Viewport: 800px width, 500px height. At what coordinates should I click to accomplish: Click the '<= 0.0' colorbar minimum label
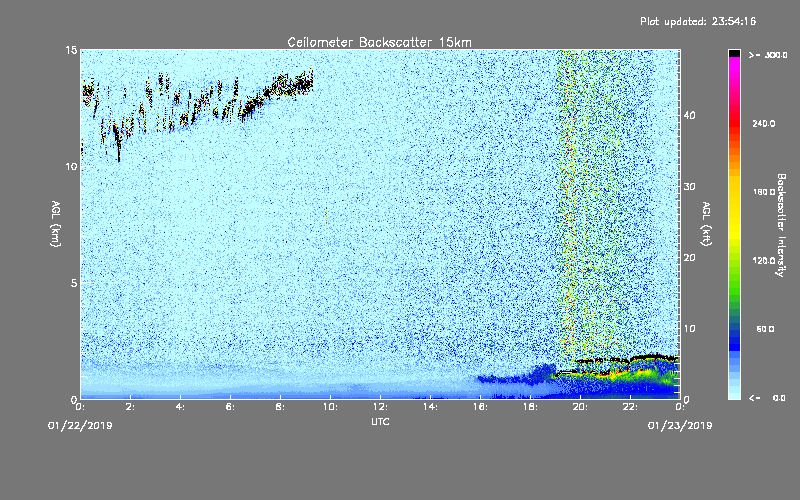767,398
